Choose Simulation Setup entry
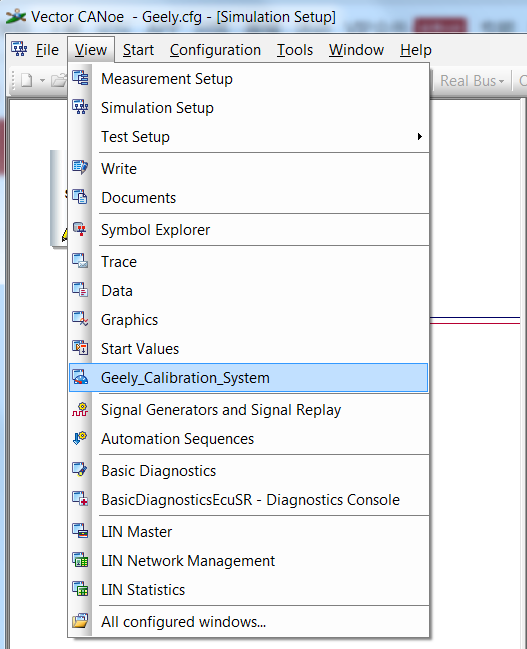 click(248, 108)
